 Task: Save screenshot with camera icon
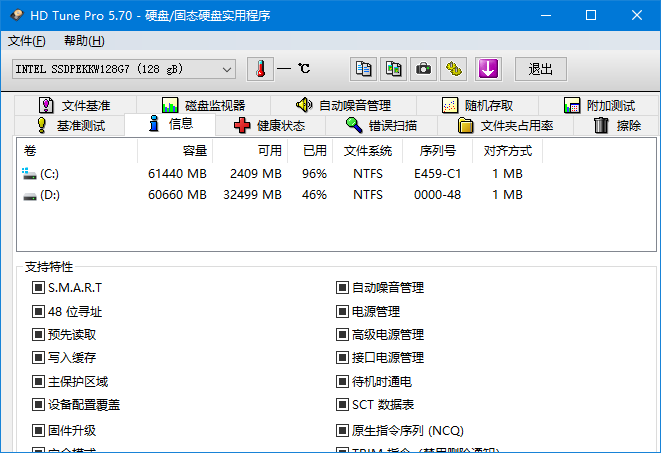423,69
